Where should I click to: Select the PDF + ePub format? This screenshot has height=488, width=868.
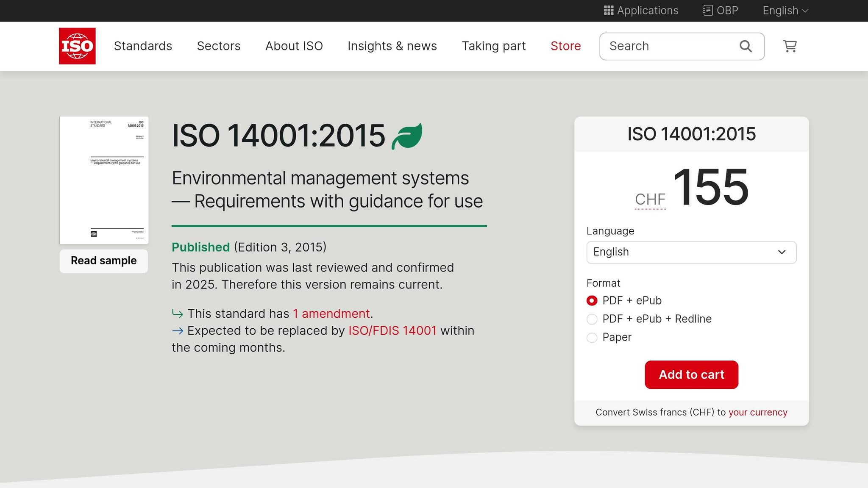[592, 300]
